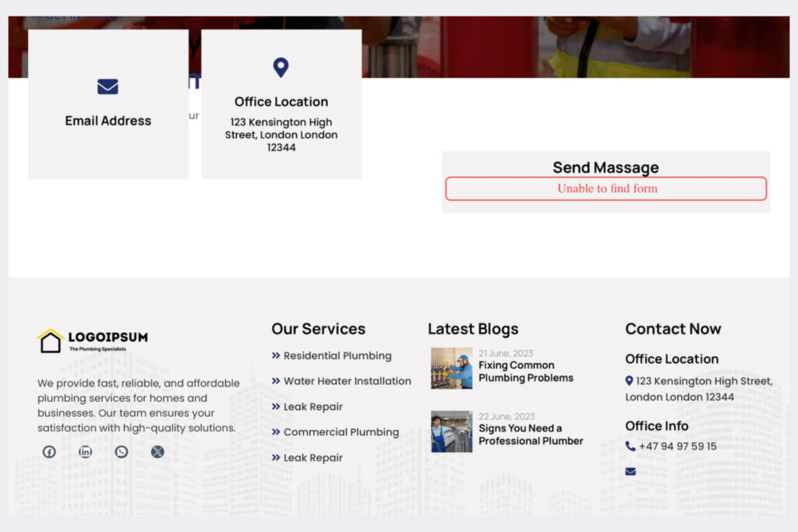Click the Unable to find form error box
Viewport: 798px width, 532px height.
606,188
